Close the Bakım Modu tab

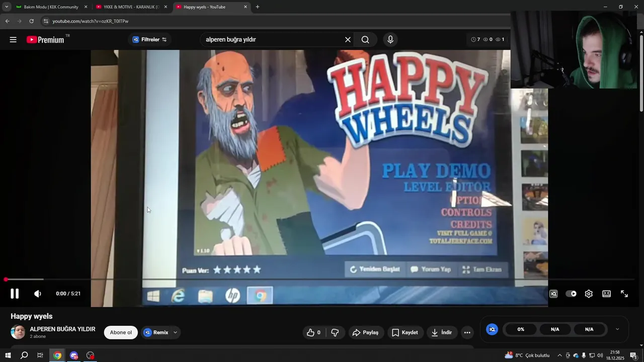point(86,7)
